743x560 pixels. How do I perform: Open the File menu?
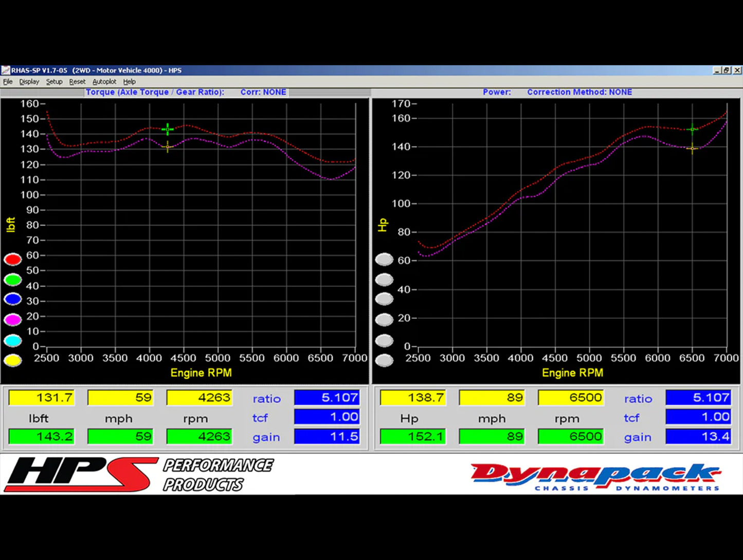pos(8,82)
